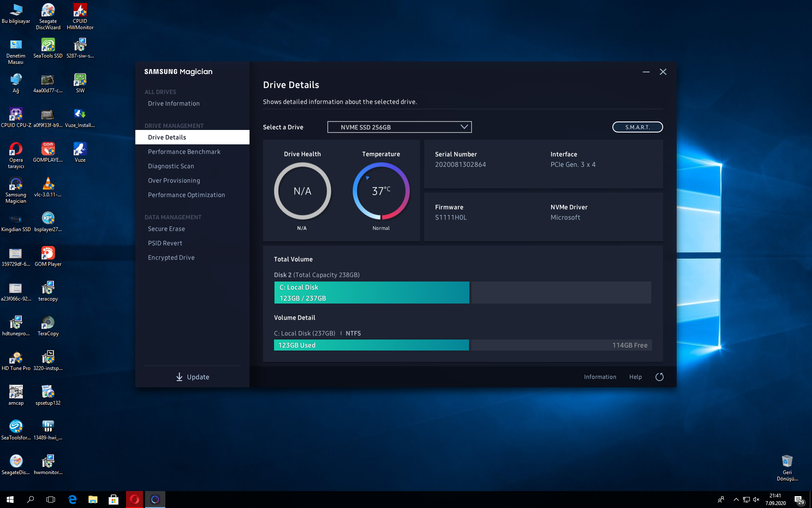Open notification center icon
Image resolution: width=812 pixels, height=508 pixels.
[799, 500]
